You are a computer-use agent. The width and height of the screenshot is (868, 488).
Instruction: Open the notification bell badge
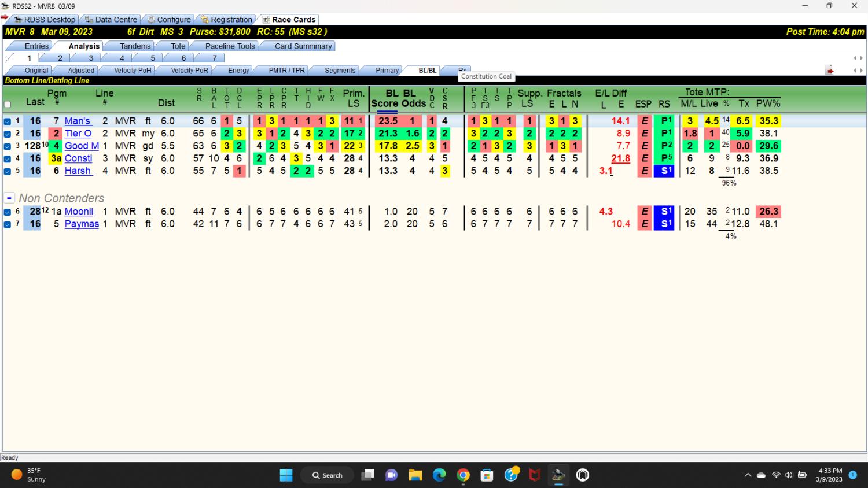[x=852, y=475]
